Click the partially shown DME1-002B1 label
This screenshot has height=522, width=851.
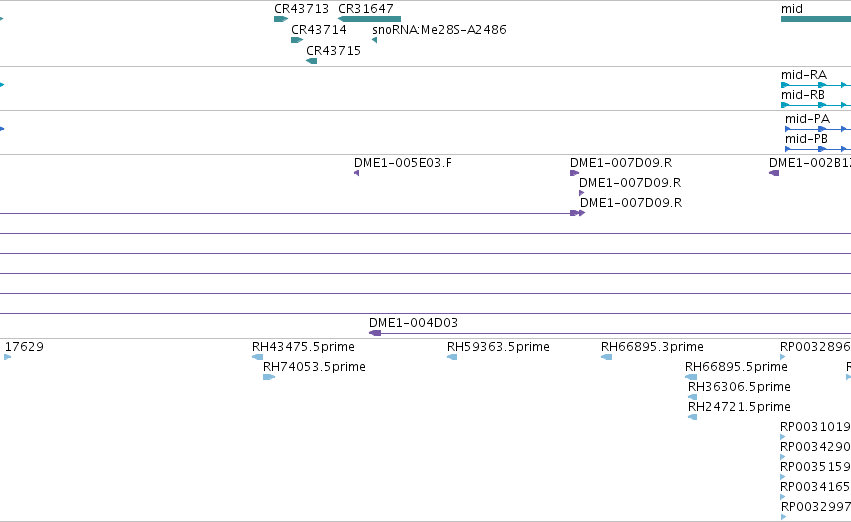pyautogui.click(x=810, y=163)
